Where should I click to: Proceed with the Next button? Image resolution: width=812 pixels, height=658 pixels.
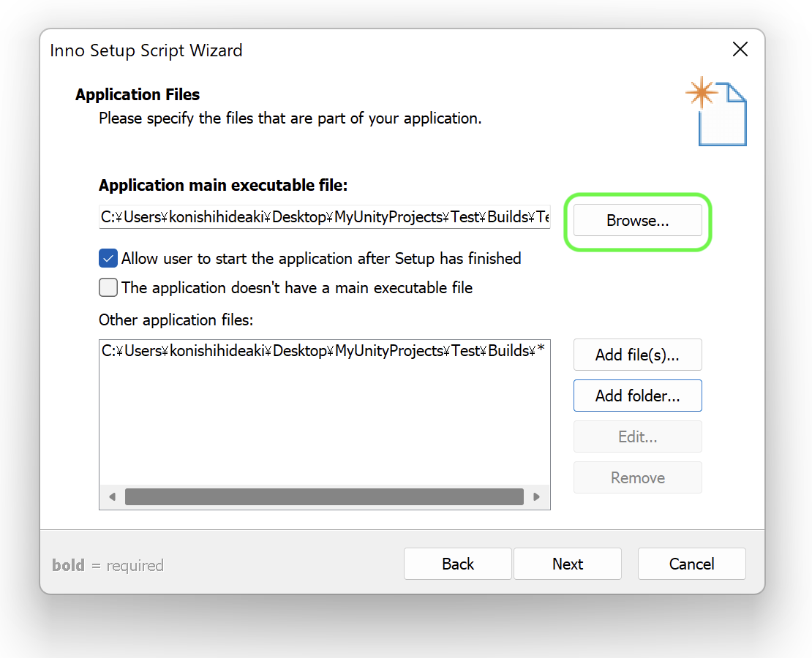click(567, 564)
